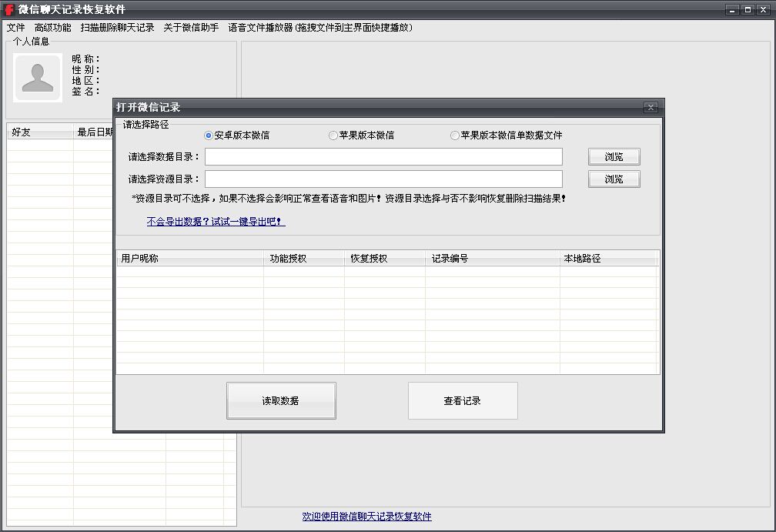Click the profile avatar placeholder image
This screenshot has height=532, width=776.
38,78
